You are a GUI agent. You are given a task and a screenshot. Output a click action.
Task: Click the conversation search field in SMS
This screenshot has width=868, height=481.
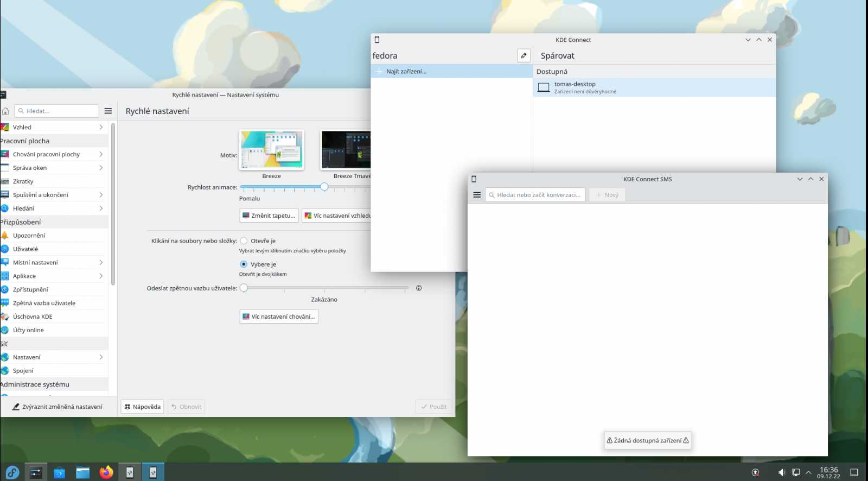click(x=535, y=195)
